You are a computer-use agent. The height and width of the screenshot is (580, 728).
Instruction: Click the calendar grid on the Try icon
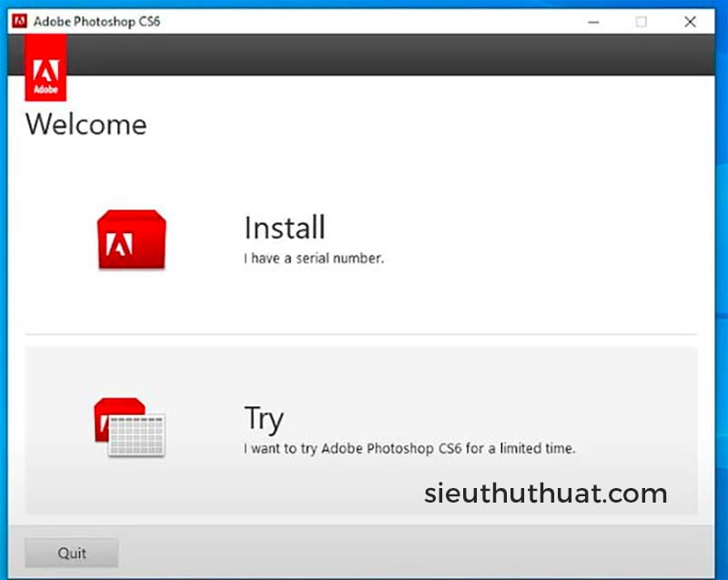(136, 434)
